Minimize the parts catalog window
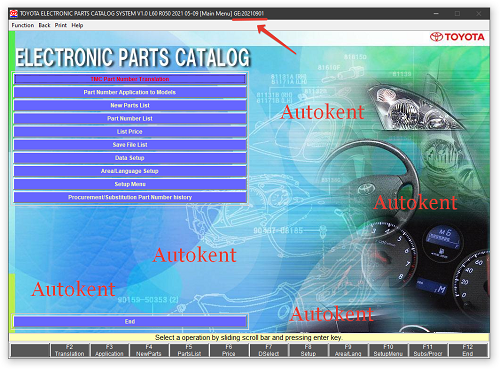Viewport: 500px width, 369px height. pyautogui.click(x=436, y=13)
